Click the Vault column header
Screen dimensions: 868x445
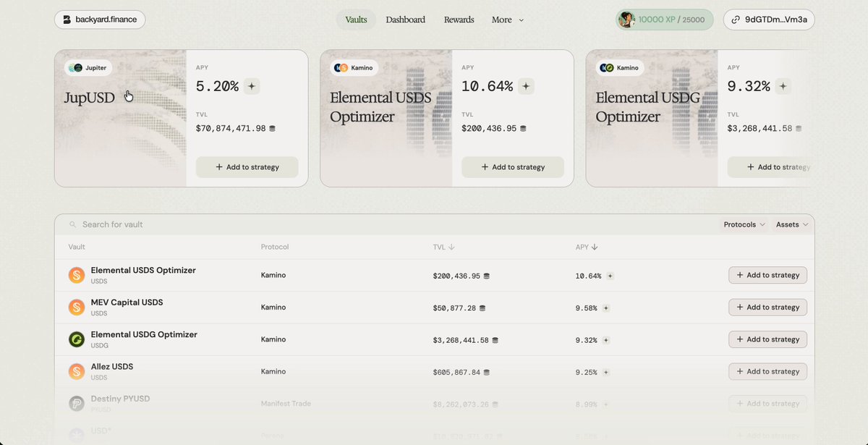[77, 247]
